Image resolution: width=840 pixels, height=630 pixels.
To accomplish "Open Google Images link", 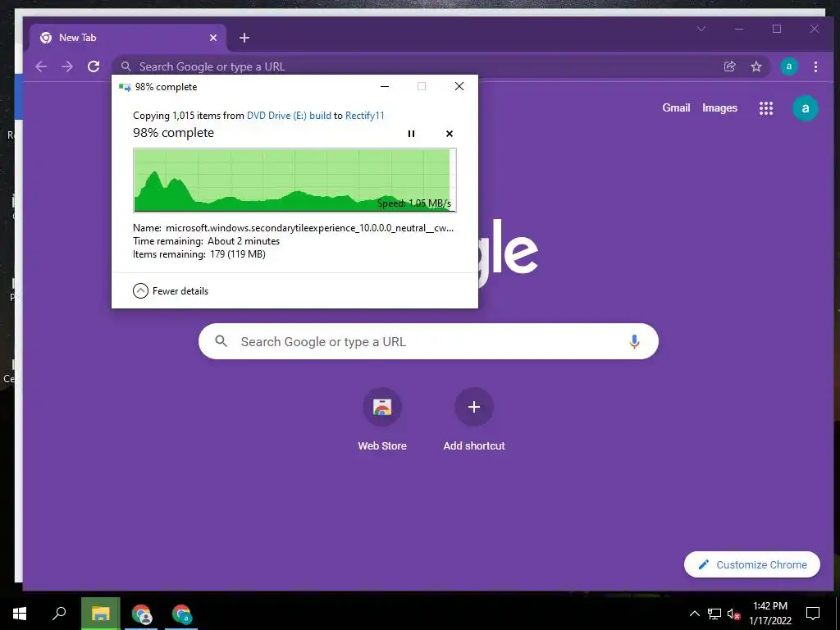I will (719, 107).
